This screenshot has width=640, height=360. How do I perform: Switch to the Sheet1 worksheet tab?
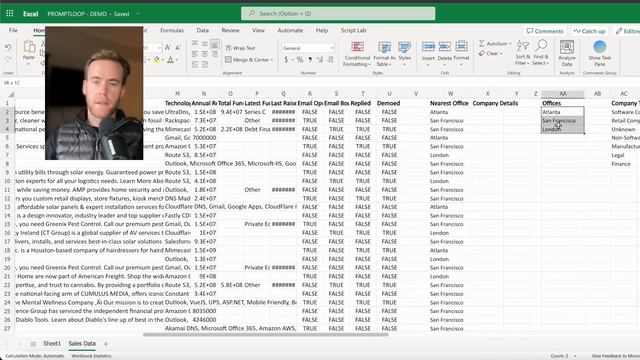coord(52,344)
